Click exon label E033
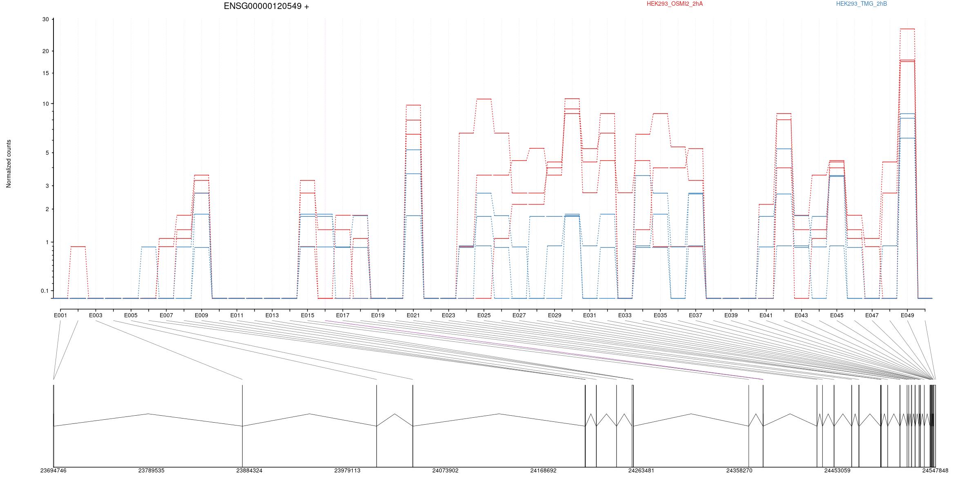Viewport: 980px width, 490px height. click(625, 315)
